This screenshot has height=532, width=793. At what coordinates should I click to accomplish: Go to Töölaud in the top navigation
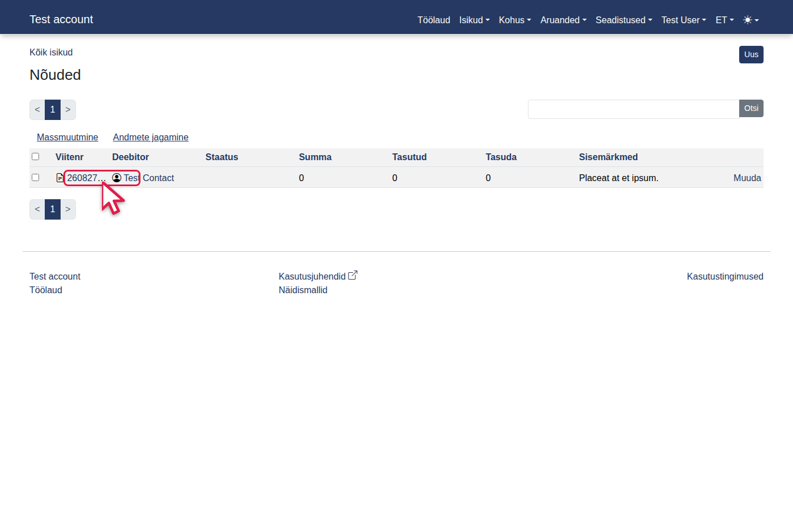point(434,20)
